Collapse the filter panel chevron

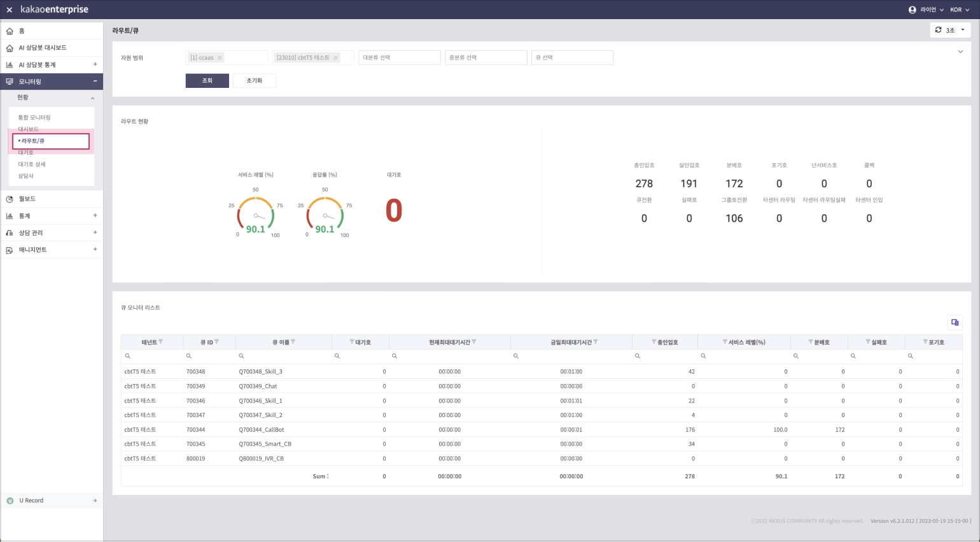(x=960, y=52)
